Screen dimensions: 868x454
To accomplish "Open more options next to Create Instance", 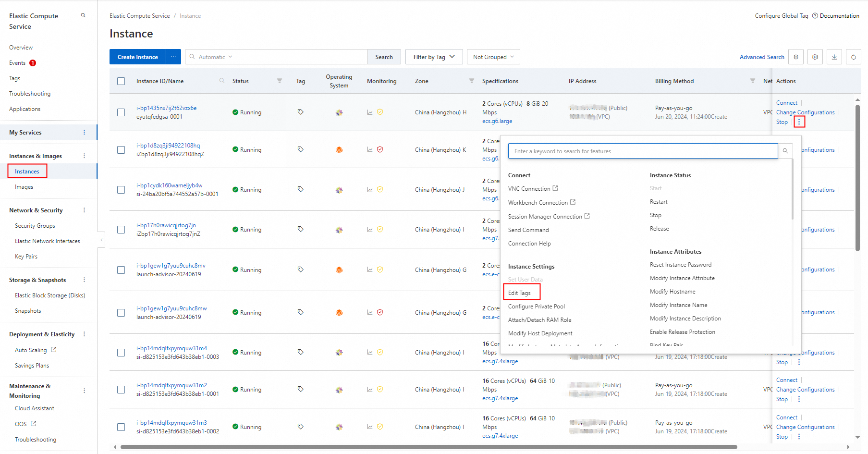I will (x=173, y=57).
